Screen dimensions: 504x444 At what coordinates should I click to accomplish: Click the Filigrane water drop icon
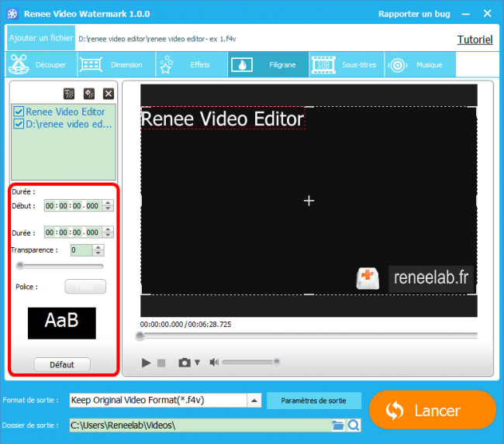point(242,64)
